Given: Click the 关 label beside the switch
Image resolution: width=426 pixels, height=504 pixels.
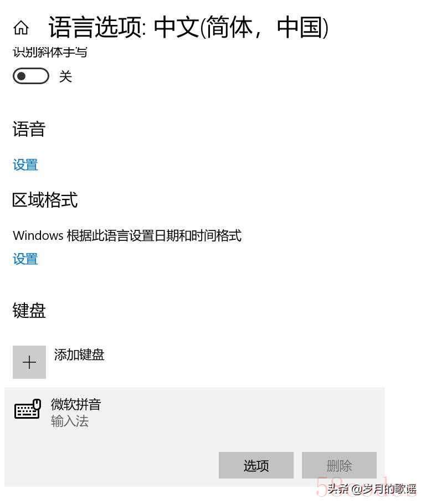Looking at the screenshot, I should tap(65, 76).
